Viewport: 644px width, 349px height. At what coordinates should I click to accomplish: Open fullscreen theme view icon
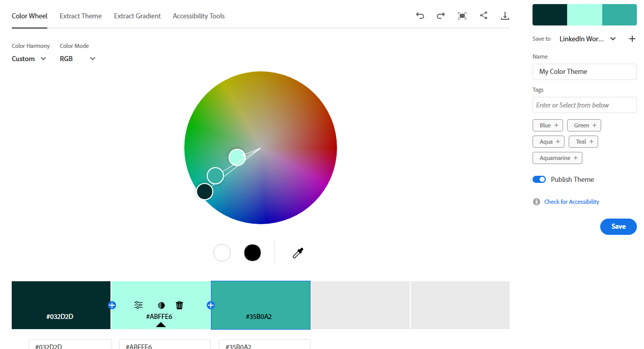(462, 16)
